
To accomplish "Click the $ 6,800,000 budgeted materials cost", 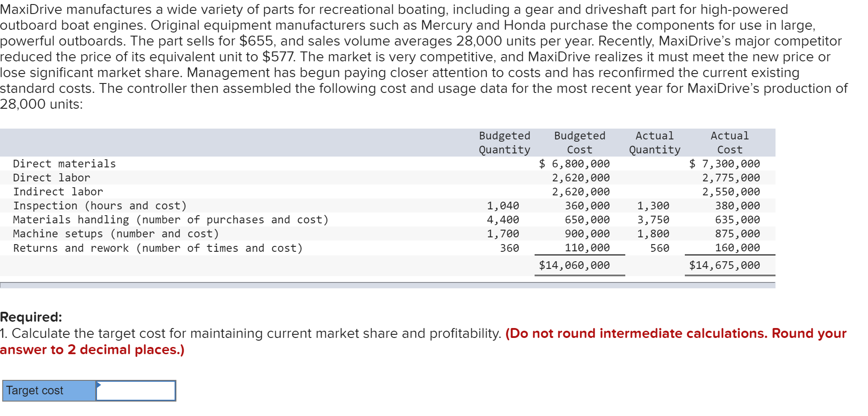I will click(x=574, y=164).
